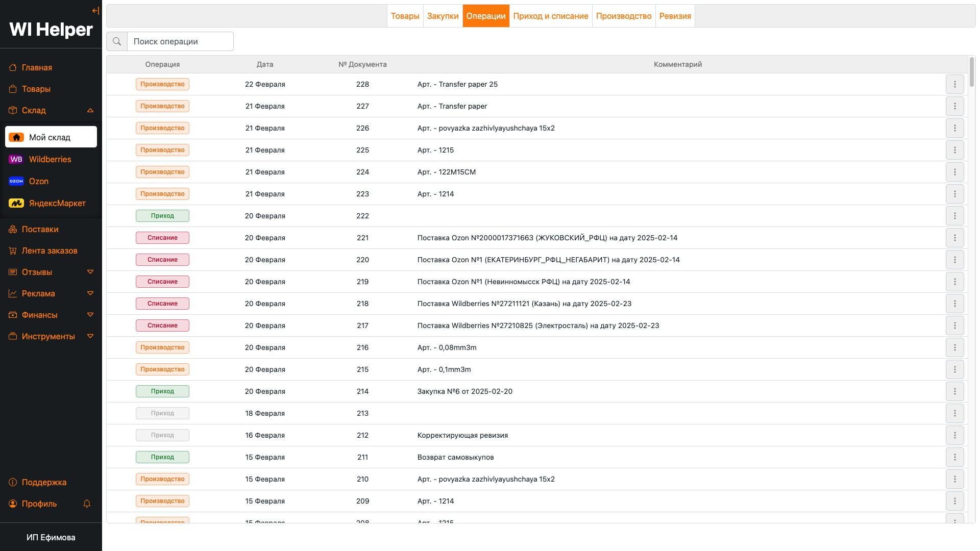Open Поддержка link in sidebar
980x551 pixels.
pyautogui.click(x=44, y=482)
